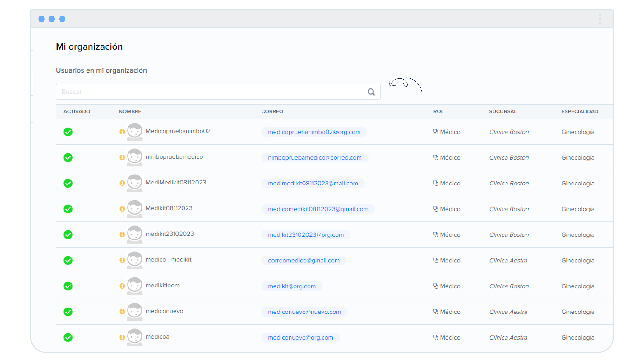Screen dimensions: 644x362
Task: Open the three-dot menu in the window header
Action: (600, 19)
